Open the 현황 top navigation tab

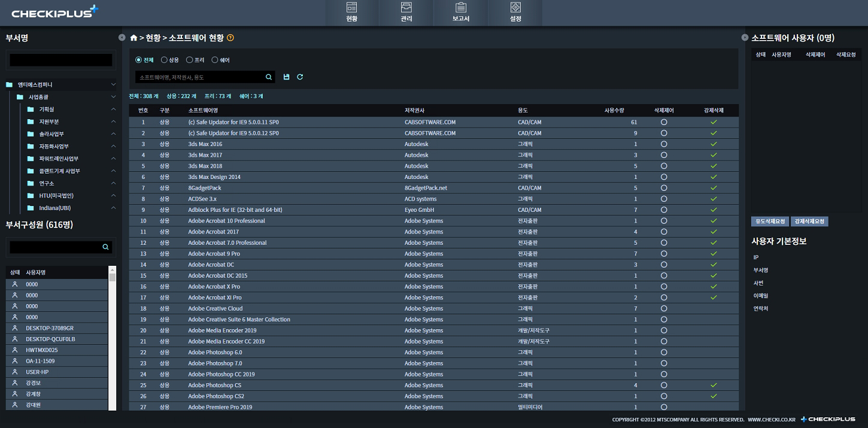coord(351,13)
